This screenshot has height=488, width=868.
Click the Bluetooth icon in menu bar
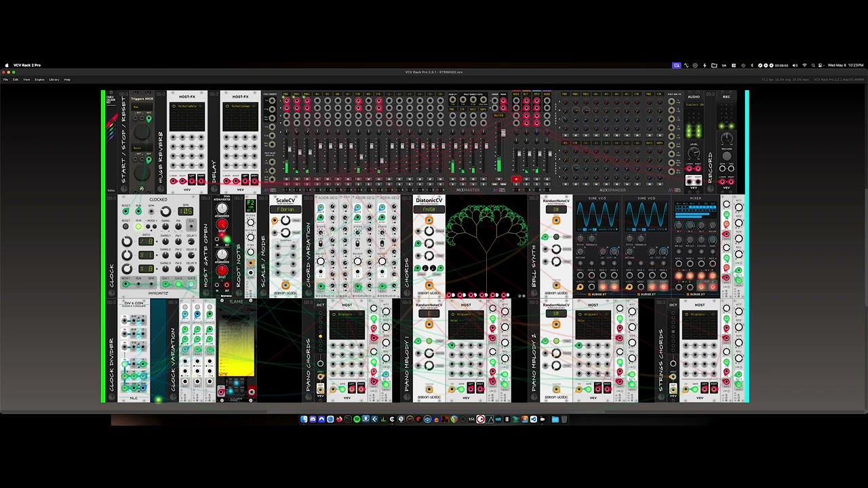coord(752,65)
